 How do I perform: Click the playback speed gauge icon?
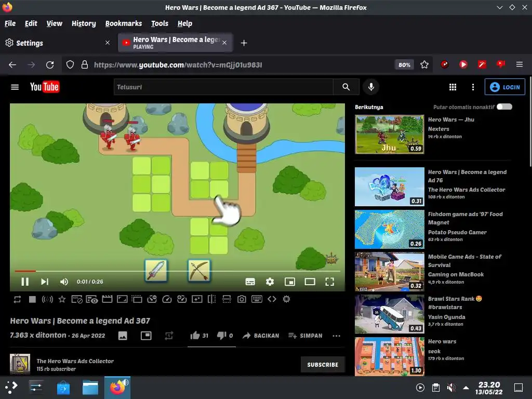coord(167,299)
